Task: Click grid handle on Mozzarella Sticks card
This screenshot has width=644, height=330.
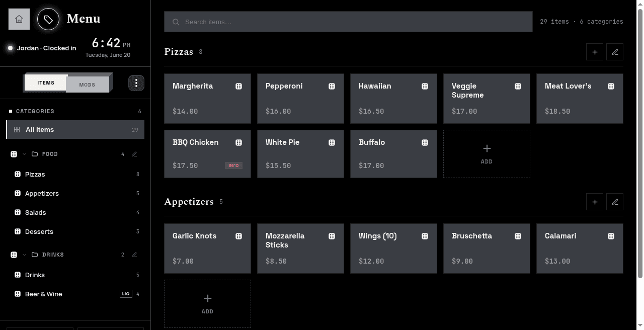Action: pyautogui.click(x=332, y=236)
